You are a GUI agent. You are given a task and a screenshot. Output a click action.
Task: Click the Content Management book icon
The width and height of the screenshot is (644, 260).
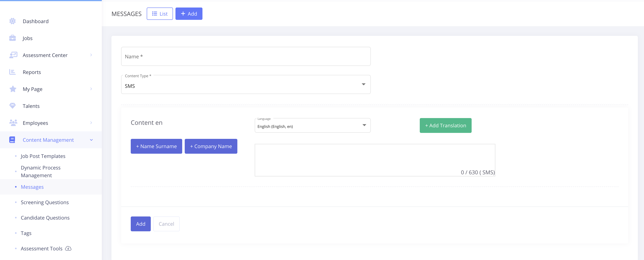coord(12,140)
